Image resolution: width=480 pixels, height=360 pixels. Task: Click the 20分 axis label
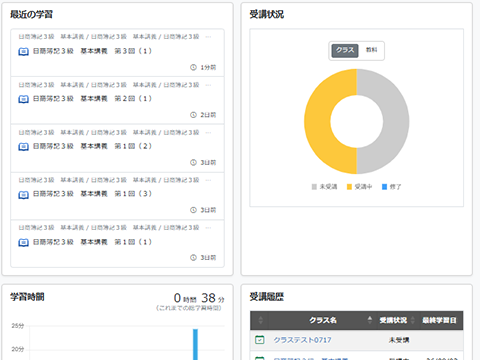[18, 349]
